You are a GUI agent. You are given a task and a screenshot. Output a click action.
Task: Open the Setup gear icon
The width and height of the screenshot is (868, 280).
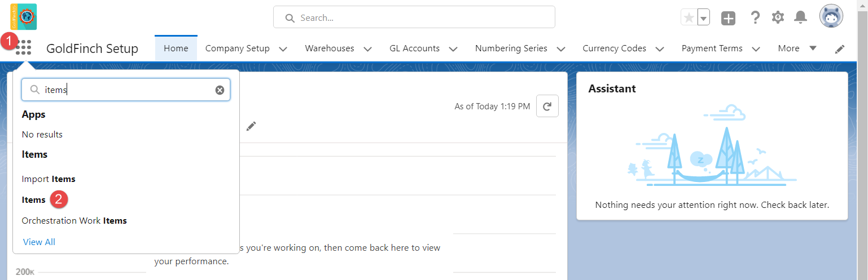(778, 17)
